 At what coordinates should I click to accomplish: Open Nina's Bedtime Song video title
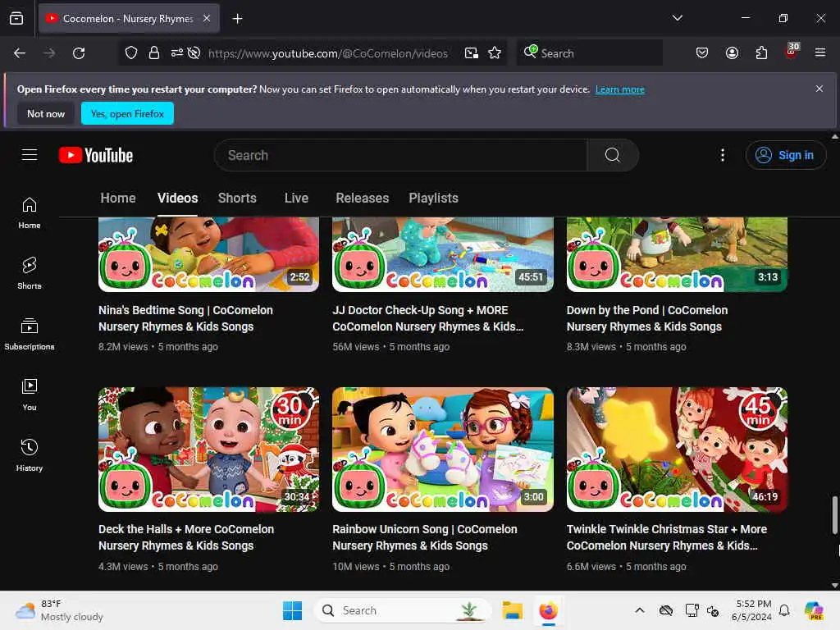185,318
